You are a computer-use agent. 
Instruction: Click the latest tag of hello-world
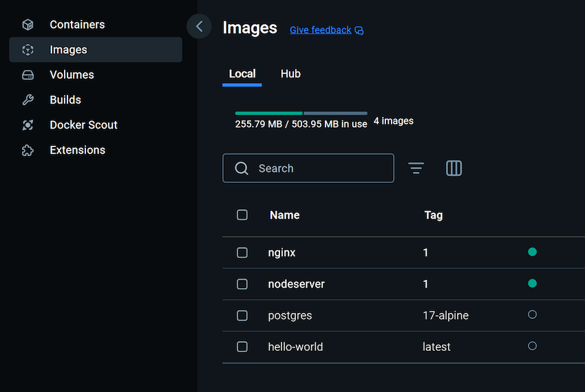436,347
